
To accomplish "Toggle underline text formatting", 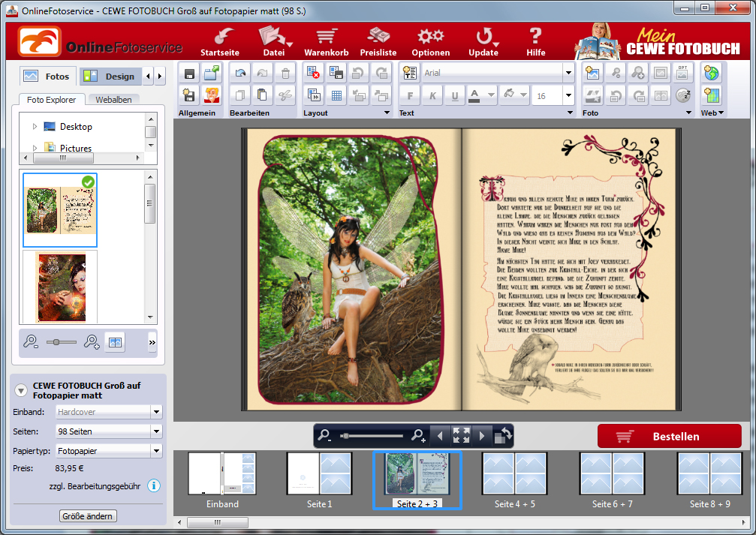I will 454,95.
